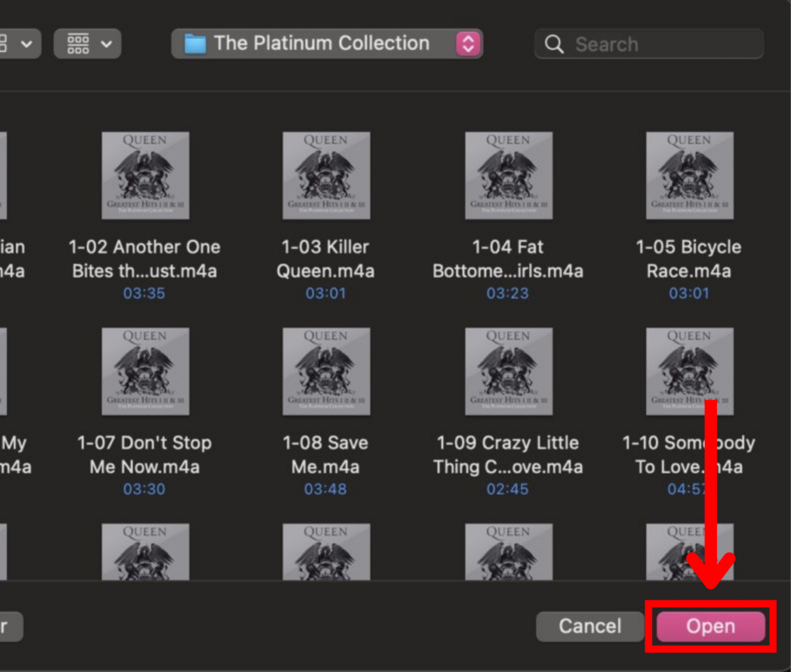Click the 03:01 duration under Bicycle Race

[689, 294]
